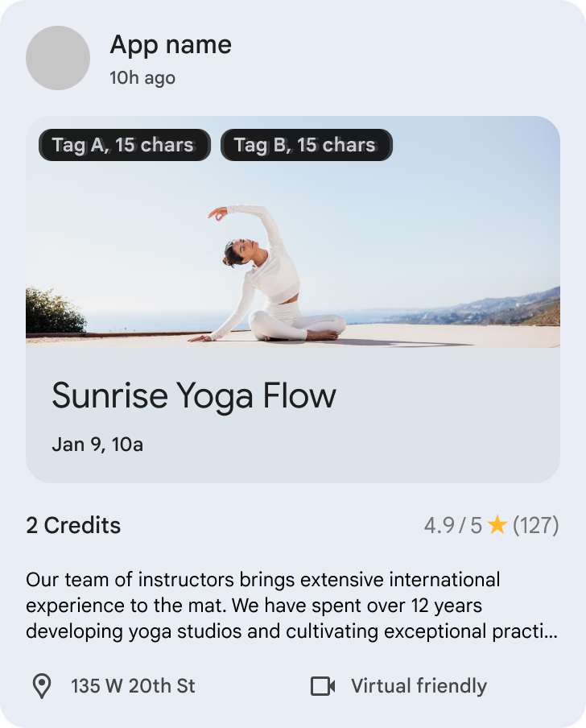
Task: Click the "2 Credits" price label
Action: (x=73, y=526)
